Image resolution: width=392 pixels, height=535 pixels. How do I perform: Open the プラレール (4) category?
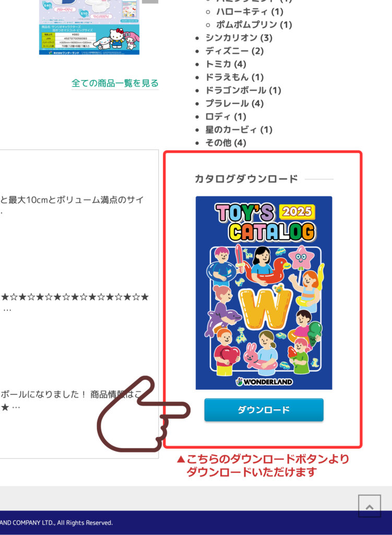pyautogui.click(x=234, y=103)
